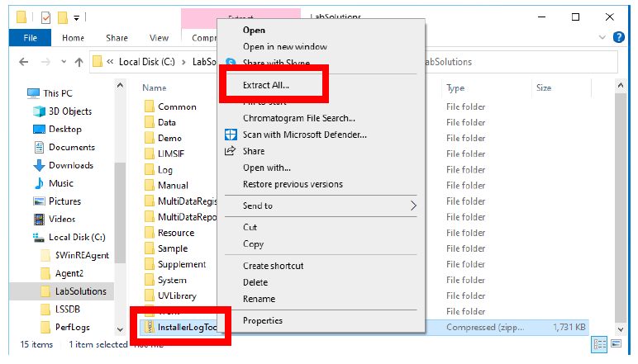Open the File ribbon tab
The image size is (638, 364).
tap(30, 38)
